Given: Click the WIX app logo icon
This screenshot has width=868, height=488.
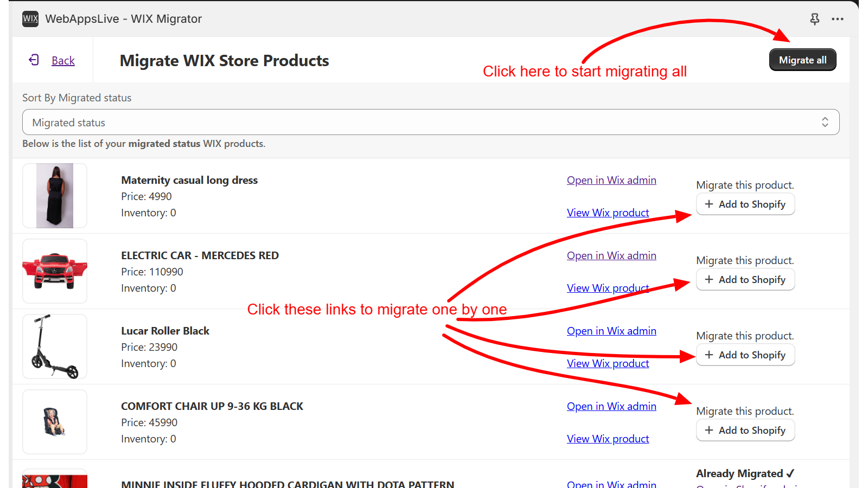Looking at the screenshot, I should (30, 19).
